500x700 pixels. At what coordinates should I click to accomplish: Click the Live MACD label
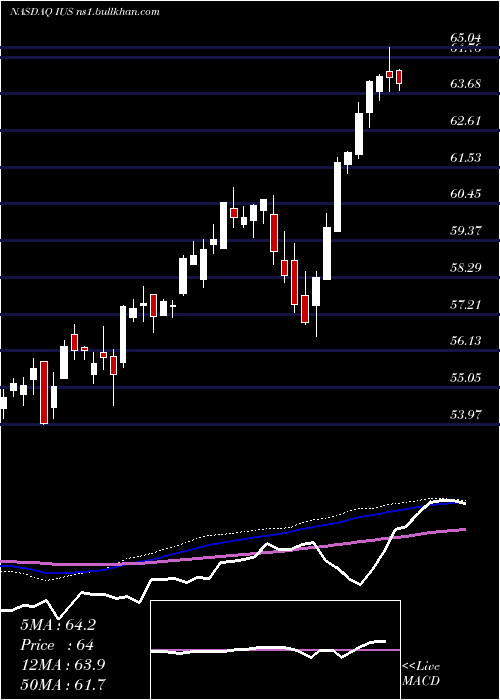[421, 674]
